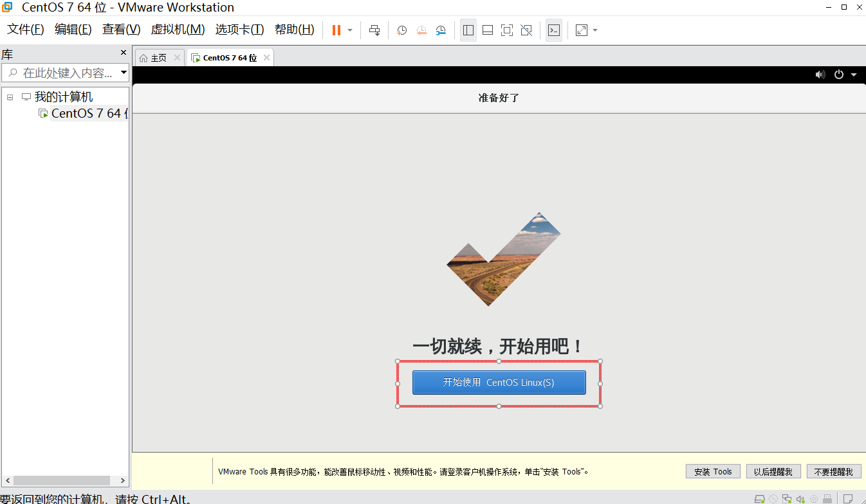Viewport: 866px width, 504px height.
Task: Click the library scrollbar left arrow
Action: 7,480
